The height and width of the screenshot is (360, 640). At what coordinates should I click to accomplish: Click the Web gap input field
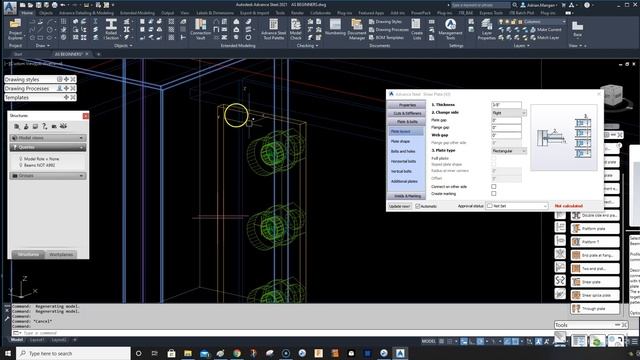point(507,135)
